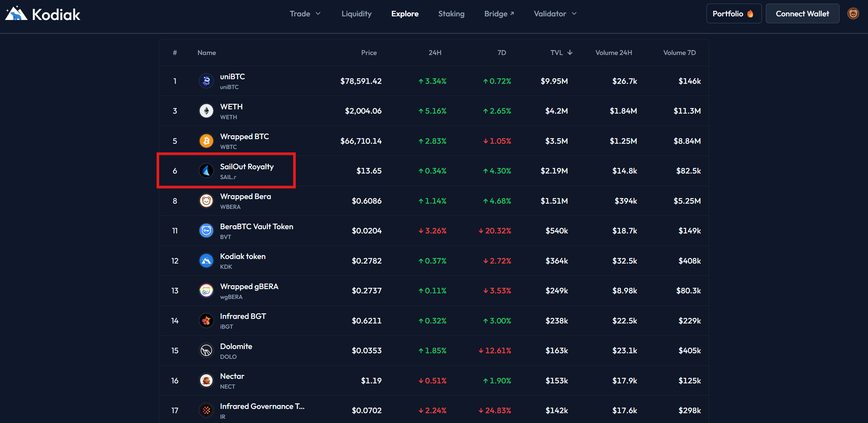Click the bear avatar icon top right

pyautogui.click(x=853, y=14)
